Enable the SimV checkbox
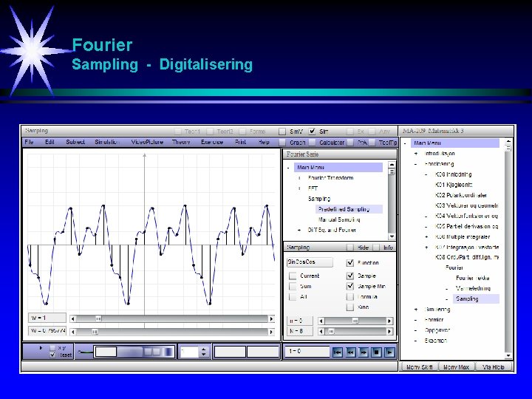The width and height of the screenshot is (532, 399). (x=282, y=132)
